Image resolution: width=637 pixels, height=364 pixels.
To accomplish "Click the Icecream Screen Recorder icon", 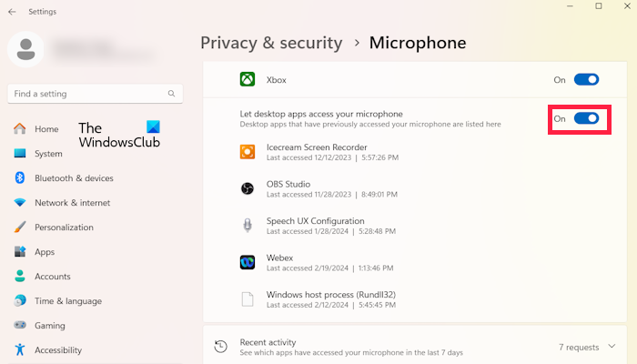I will point(247,152).
